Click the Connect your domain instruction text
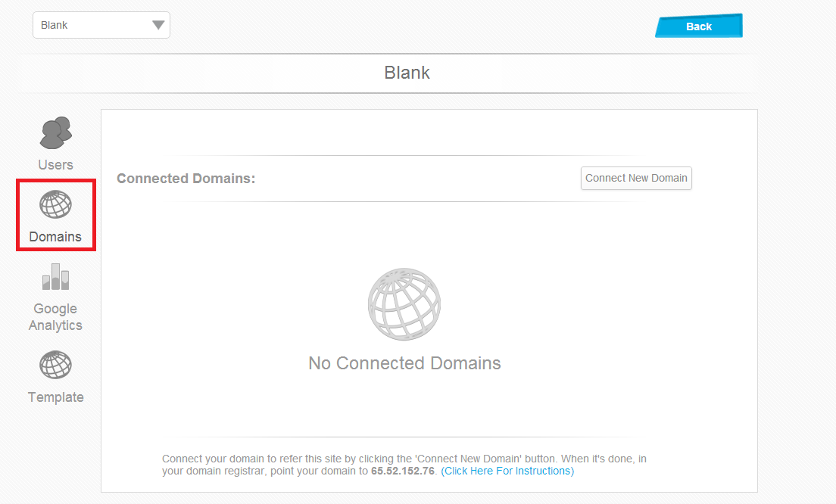The height and width of the screenshot is (504, 836). tap(404, 465)
